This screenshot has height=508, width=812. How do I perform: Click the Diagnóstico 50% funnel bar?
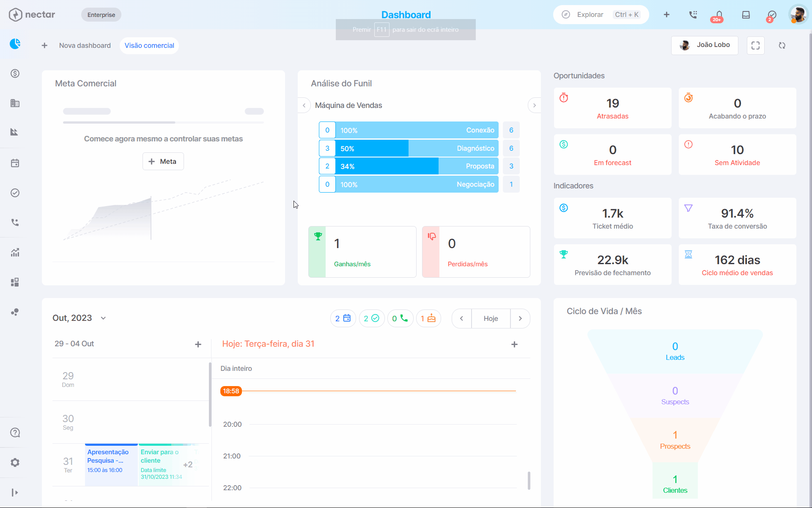coord(417,148)
